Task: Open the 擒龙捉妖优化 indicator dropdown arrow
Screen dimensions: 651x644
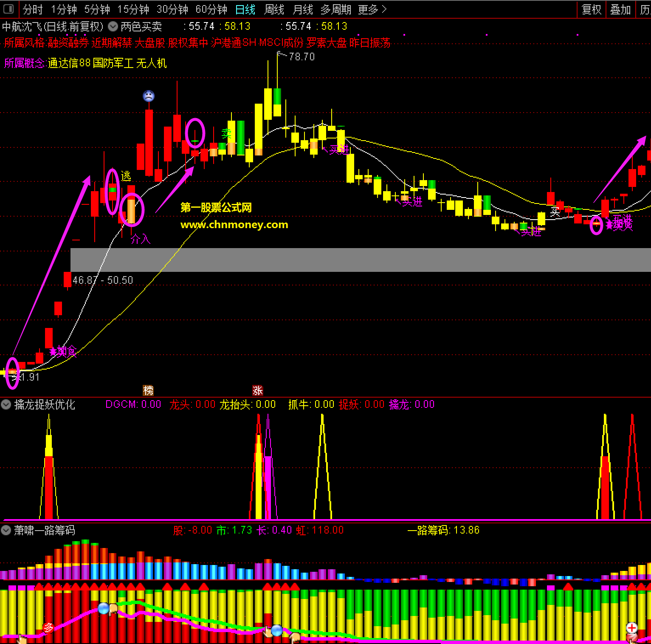Action: (x=6, y=404)
